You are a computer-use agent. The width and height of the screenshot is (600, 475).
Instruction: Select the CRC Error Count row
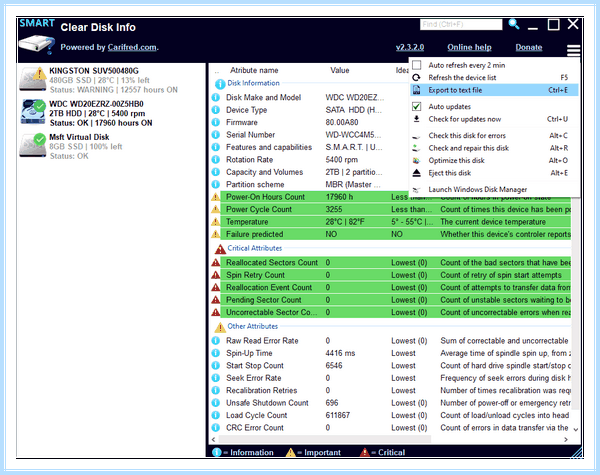pyautogui.click(x=391, y=428)
